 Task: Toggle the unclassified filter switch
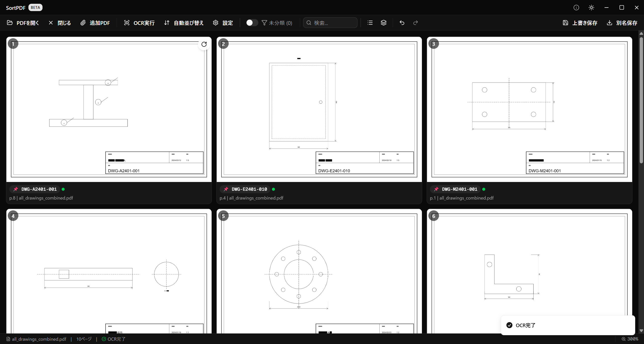[252, 23]
